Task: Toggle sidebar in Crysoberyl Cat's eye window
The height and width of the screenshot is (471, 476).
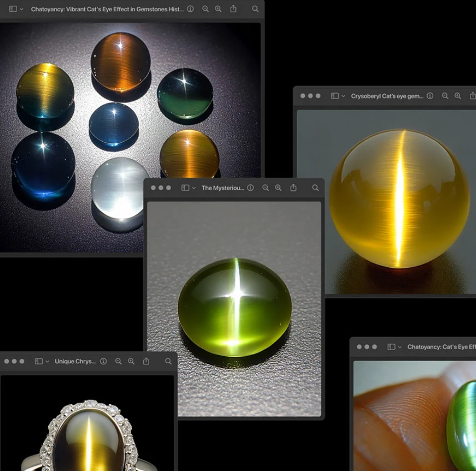Action: [335, 96]
